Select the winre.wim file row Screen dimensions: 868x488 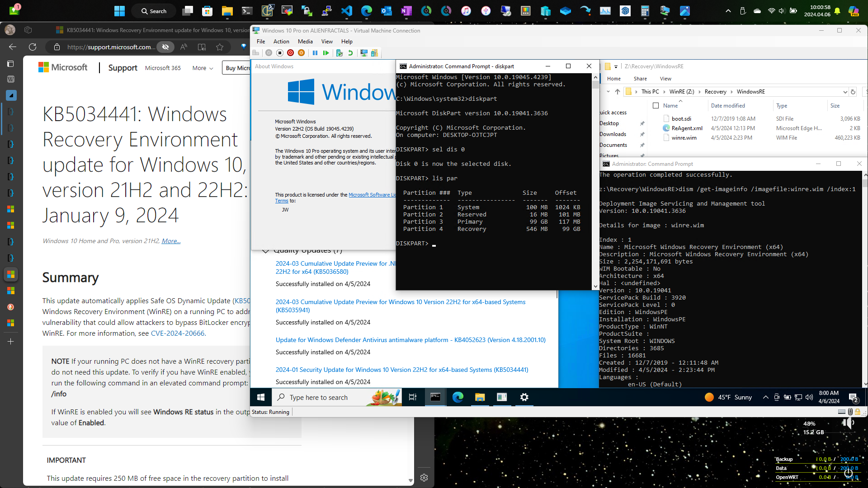[x=761, y=138]
